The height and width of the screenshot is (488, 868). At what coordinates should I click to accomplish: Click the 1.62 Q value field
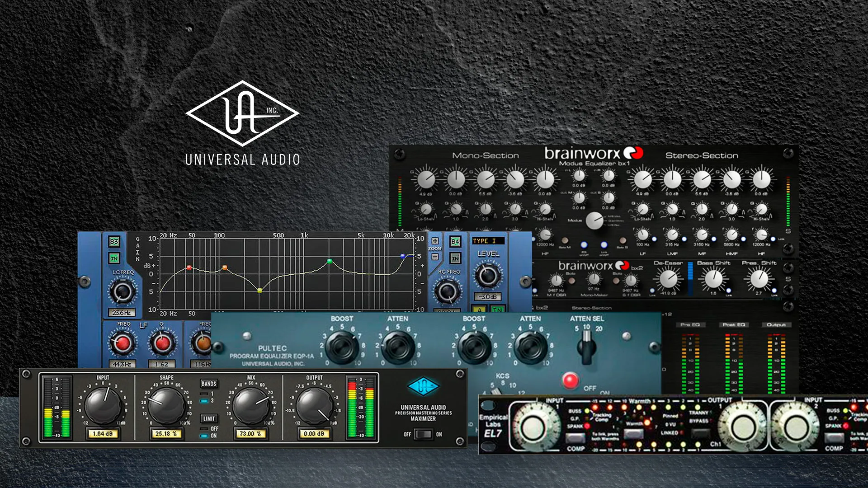coord(162,364)
